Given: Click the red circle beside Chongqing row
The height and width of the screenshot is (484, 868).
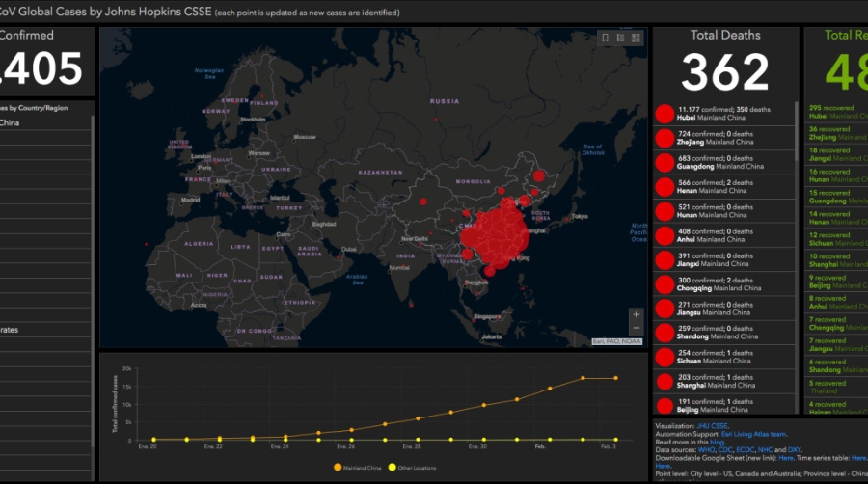Looking at the screenshot, I should click(665, 284).
